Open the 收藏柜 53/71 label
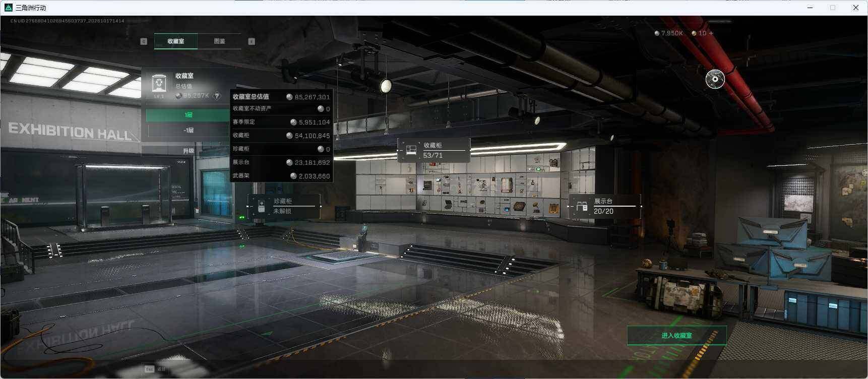The height and width of the screenshot is (379, 868). point(433,150)
